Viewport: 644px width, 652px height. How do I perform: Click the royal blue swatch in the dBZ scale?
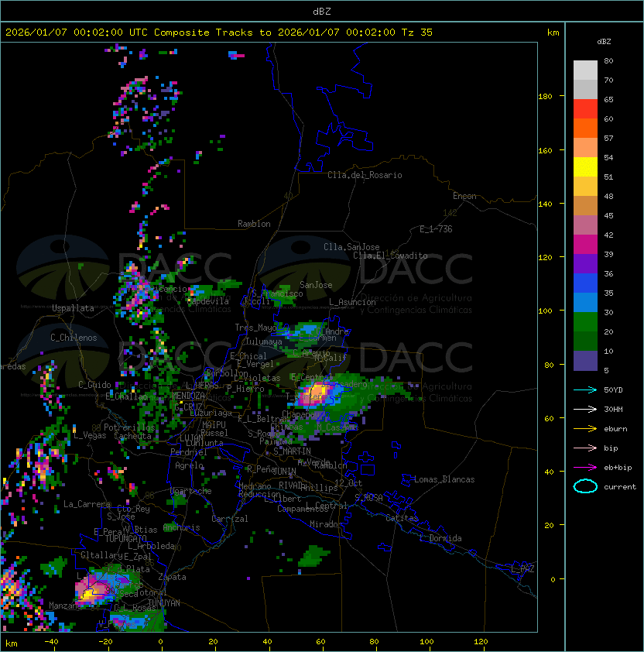[585, 283]
